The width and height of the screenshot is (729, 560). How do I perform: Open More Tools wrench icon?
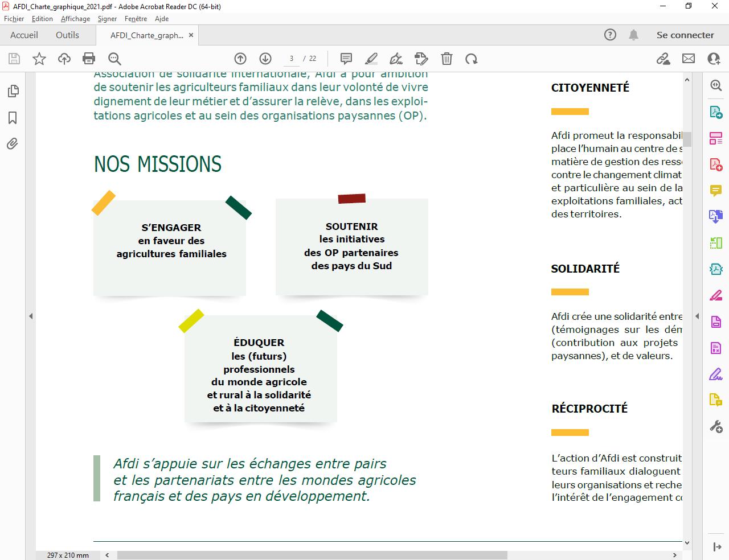pos(716,426)
